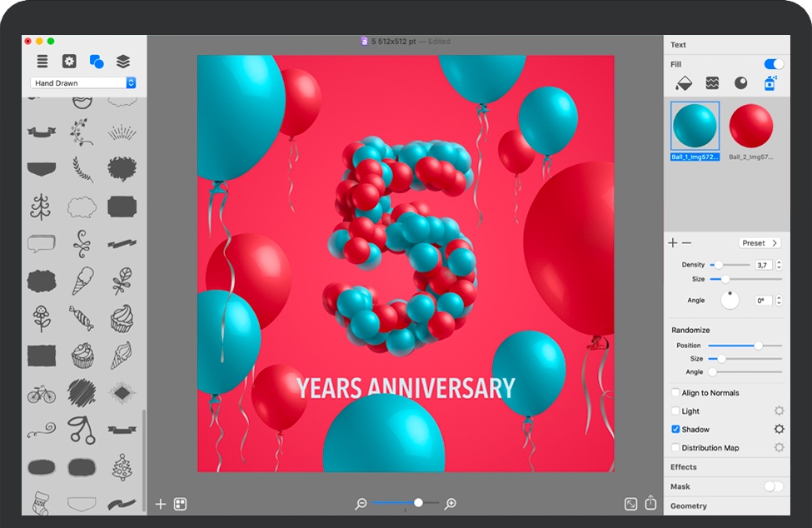Open the Hand Drawn category dropdown
This screenshot has width=812, height=528.
click(82, 83)
